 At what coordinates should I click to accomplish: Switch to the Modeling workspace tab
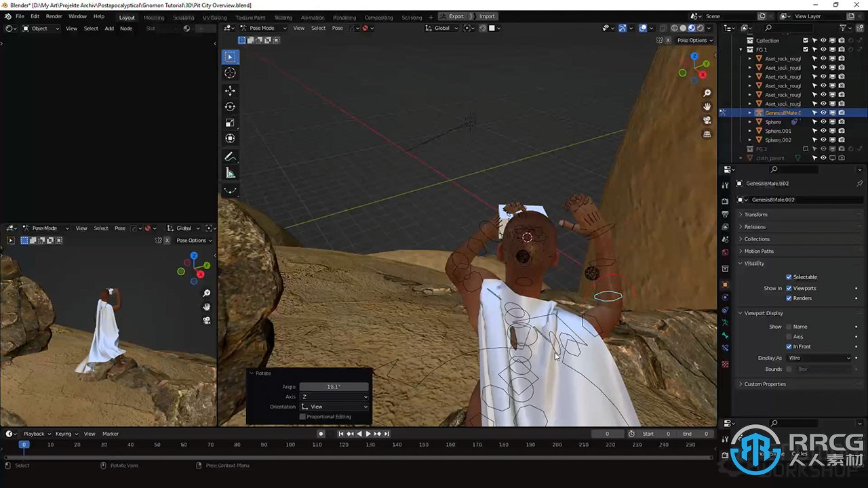click(154, 17)
